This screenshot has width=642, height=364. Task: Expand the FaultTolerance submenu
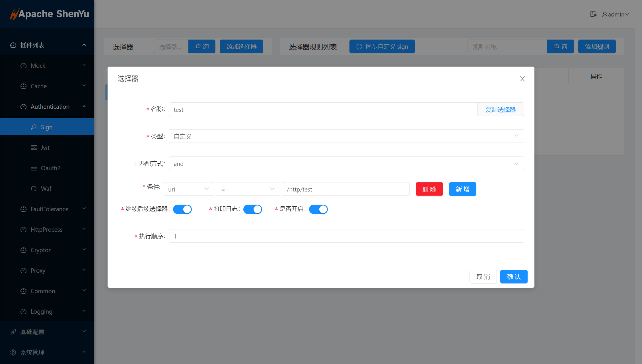[50, 209]
